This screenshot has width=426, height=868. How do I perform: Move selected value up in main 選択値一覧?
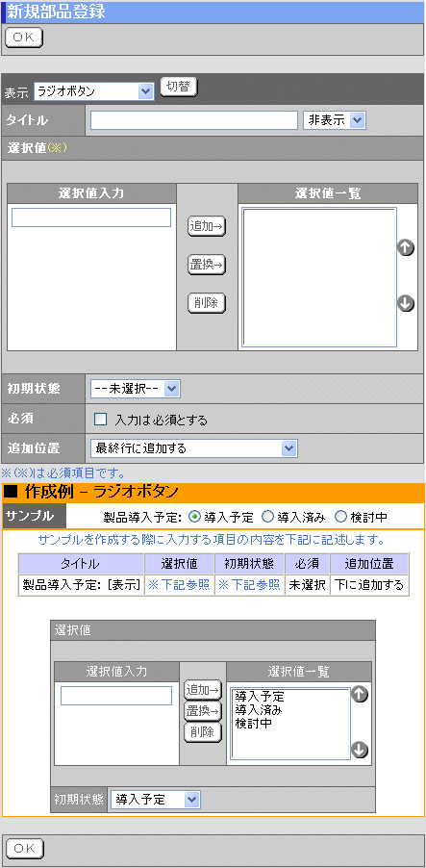coord(406,248)
